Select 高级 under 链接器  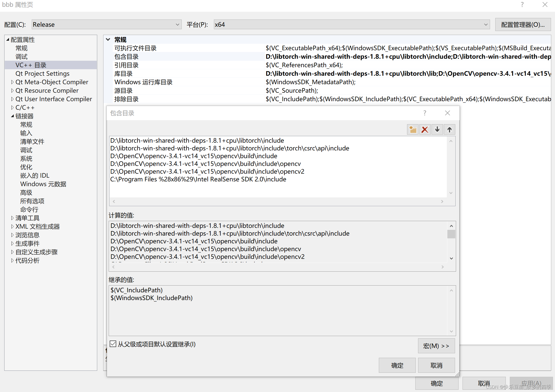point(26,192)
